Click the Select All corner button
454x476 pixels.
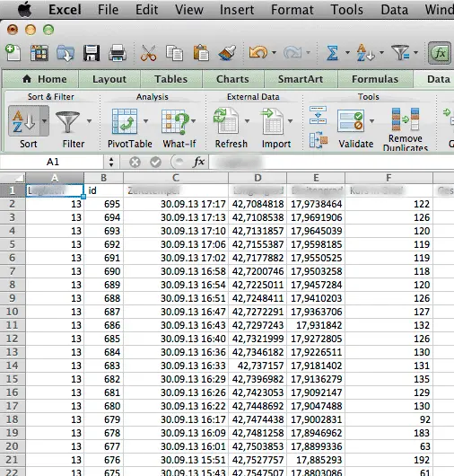point(13,178)
